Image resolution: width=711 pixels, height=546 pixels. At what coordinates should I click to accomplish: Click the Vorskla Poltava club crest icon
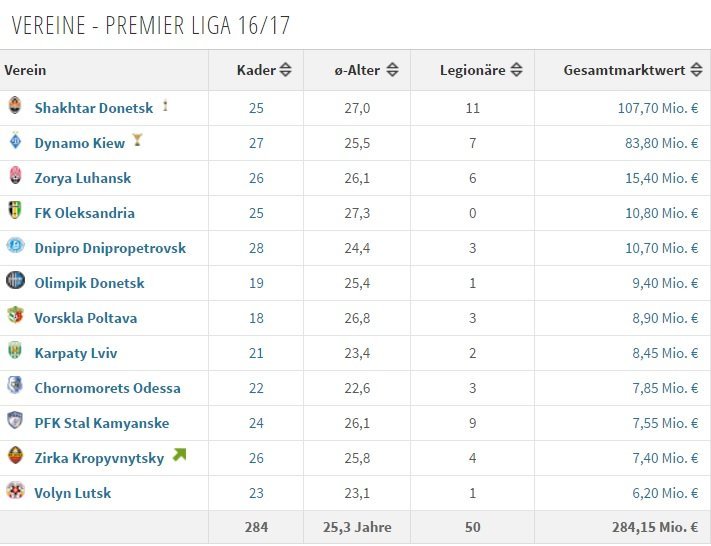(x=15, y=317)
